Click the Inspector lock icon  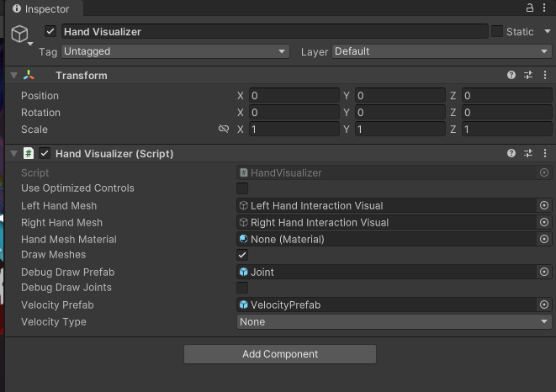coord(530,8)
